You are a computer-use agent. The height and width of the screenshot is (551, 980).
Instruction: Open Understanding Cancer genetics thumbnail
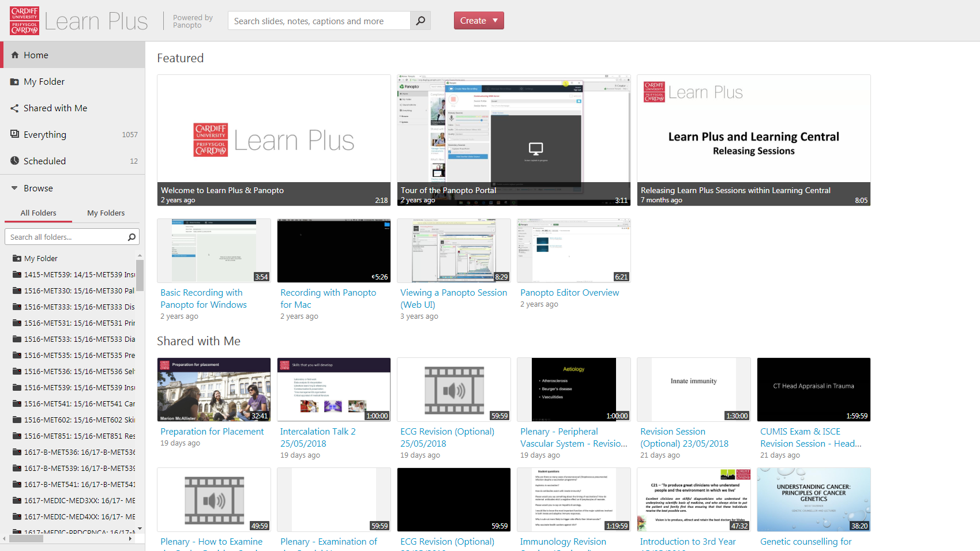pos(814,500)
